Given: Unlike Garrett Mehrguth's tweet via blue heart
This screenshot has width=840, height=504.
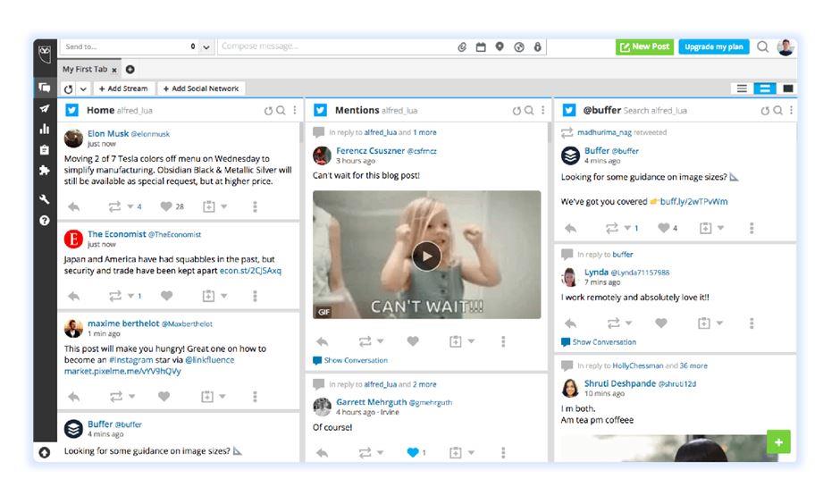Looking at the screenshot, I should (413, 452).
